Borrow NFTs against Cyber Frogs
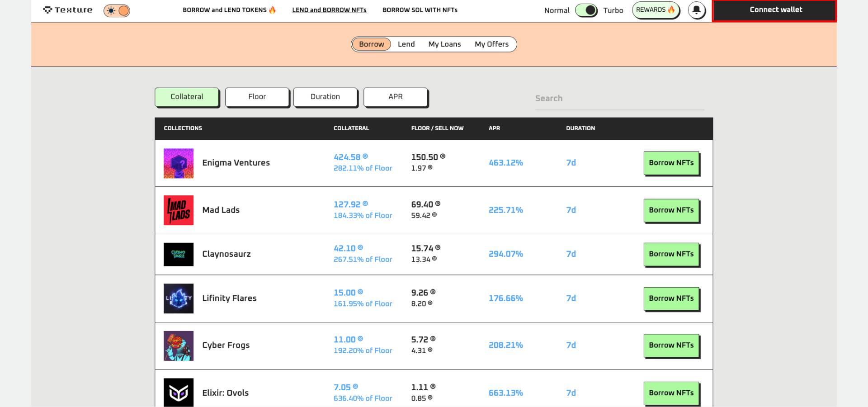This screenshot has width=868, height=407. click(671, 345)
